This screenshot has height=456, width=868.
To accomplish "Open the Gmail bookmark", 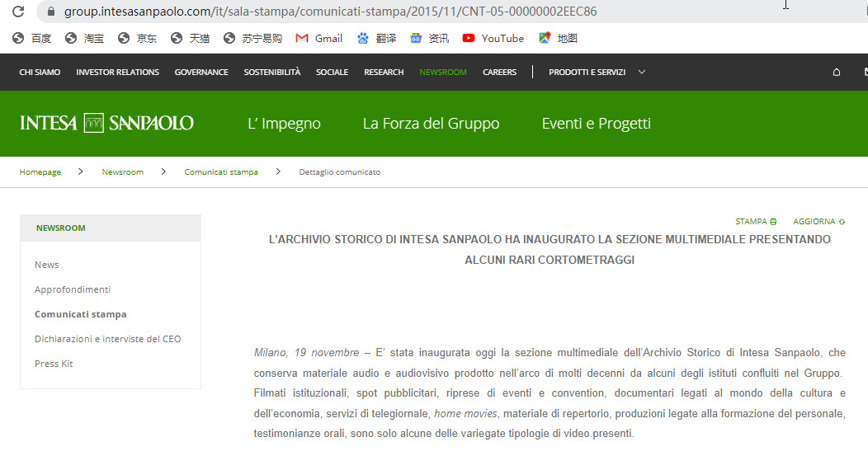I will click(319, 38).
